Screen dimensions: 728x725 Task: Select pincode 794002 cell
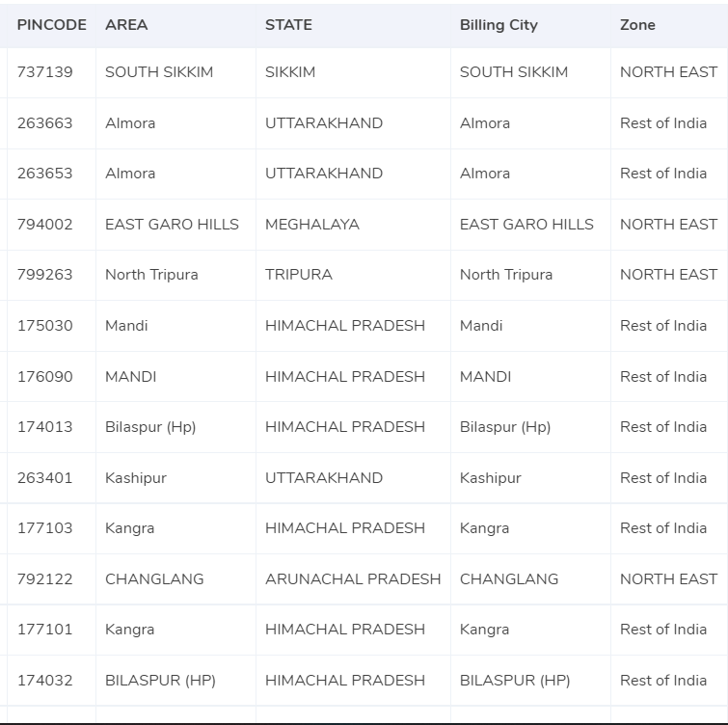click(x=51, y=225)
